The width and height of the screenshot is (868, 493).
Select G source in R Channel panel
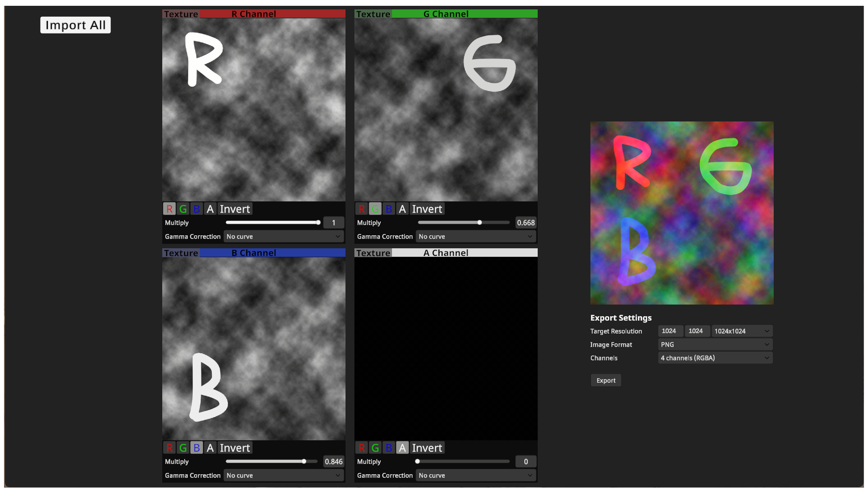tap(183, 209)
